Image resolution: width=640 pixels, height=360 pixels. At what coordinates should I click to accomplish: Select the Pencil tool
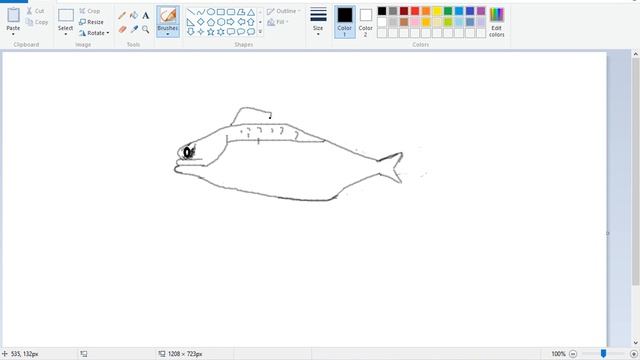point(122,16)
